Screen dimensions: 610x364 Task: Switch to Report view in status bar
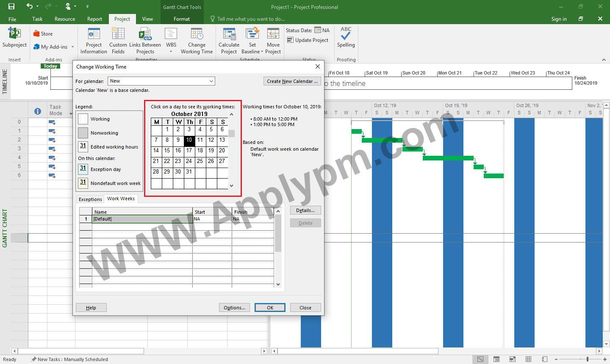[x=544, y=359]
